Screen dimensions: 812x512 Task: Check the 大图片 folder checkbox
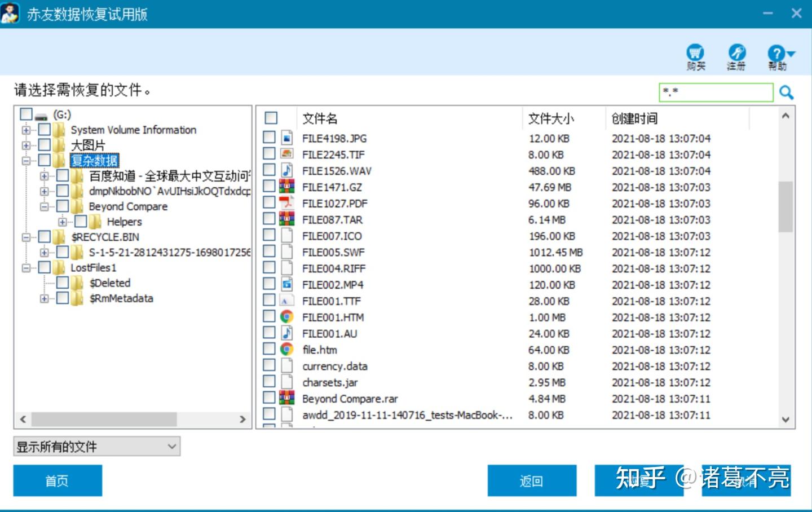(45, 145)
